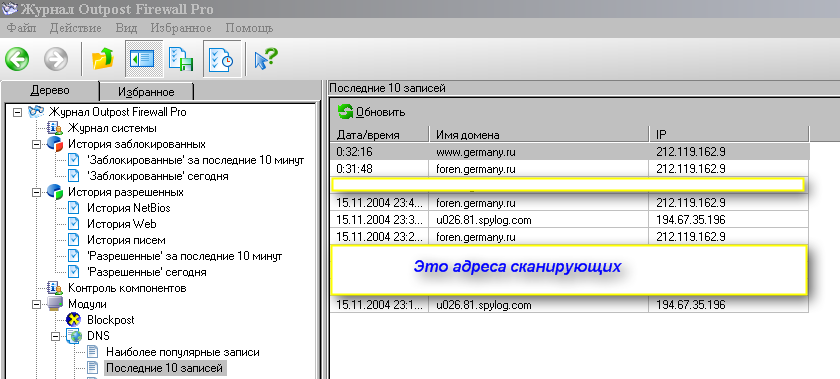Screen dimensions: 840x379
Task: Click the context help pointer icon
Action: point(266,58)
